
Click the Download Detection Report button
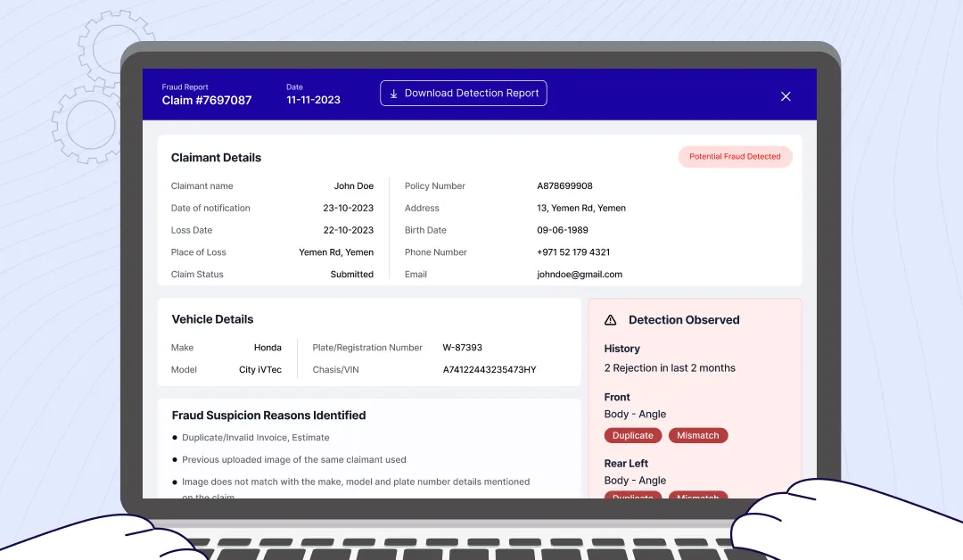(463, 94)
